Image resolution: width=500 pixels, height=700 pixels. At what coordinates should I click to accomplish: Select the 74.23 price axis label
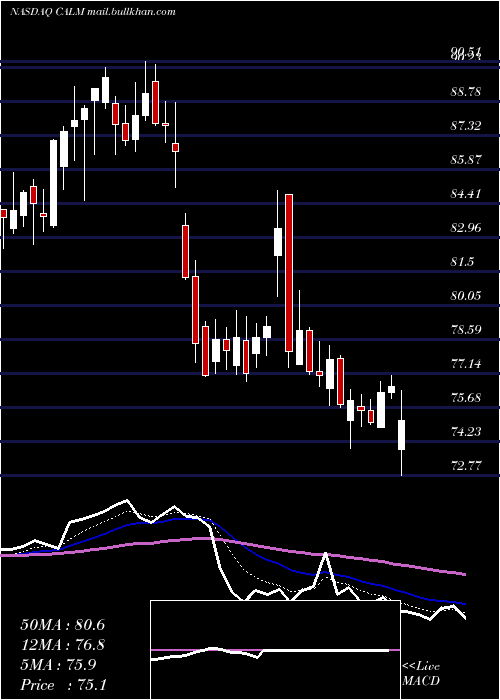466,431
